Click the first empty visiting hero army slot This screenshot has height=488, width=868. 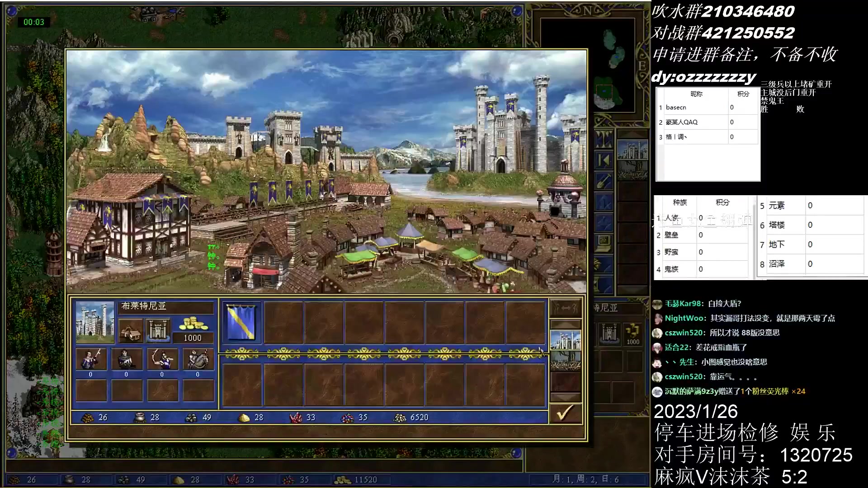click(243, 385)
